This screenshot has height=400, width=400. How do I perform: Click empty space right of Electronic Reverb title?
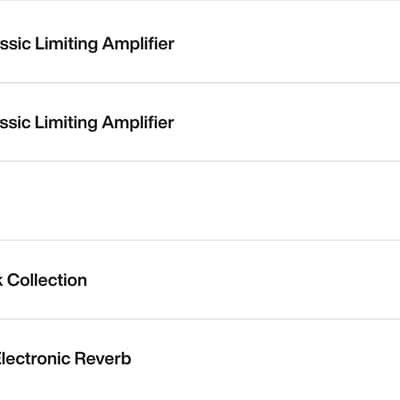tap(267, 359)
